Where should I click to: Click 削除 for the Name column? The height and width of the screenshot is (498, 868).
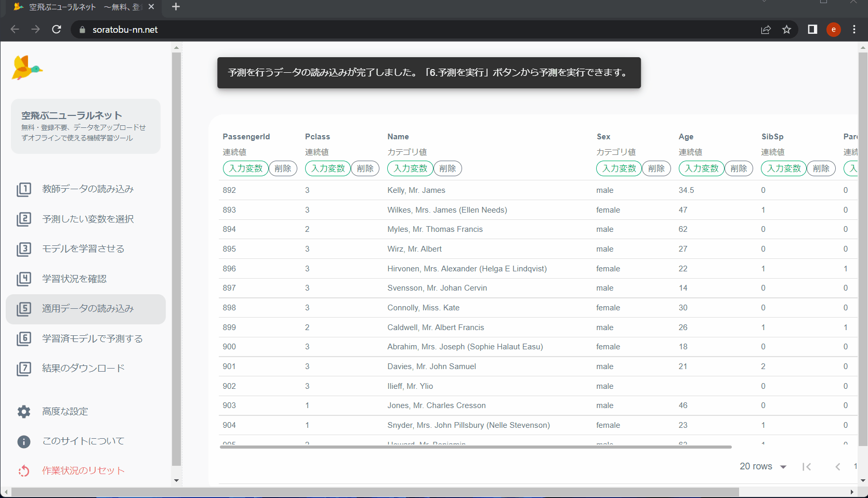point(448,168)
